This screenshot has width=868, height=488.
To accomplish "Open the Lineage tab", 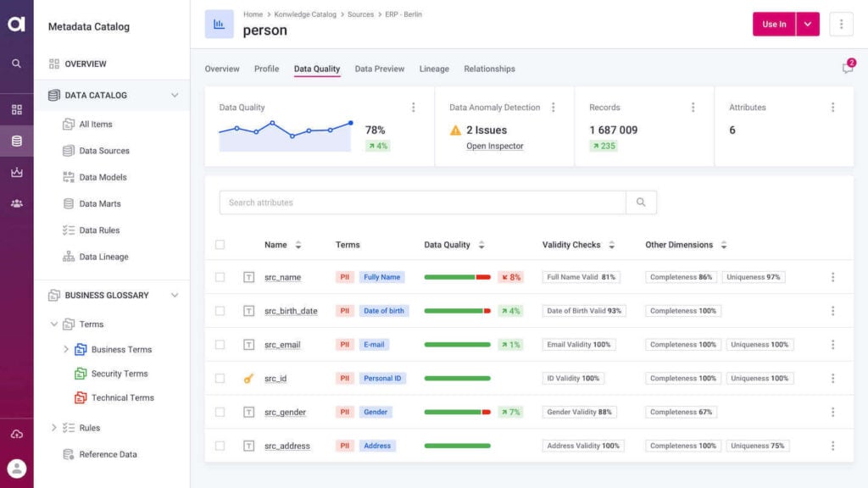I will (x=434, y=69).
